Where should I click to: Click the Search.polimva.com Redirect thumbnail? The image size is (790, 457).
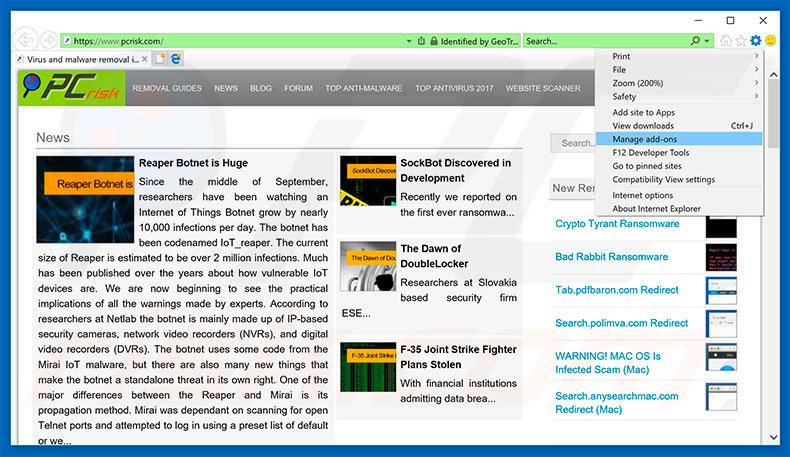[x=721, y=323]
